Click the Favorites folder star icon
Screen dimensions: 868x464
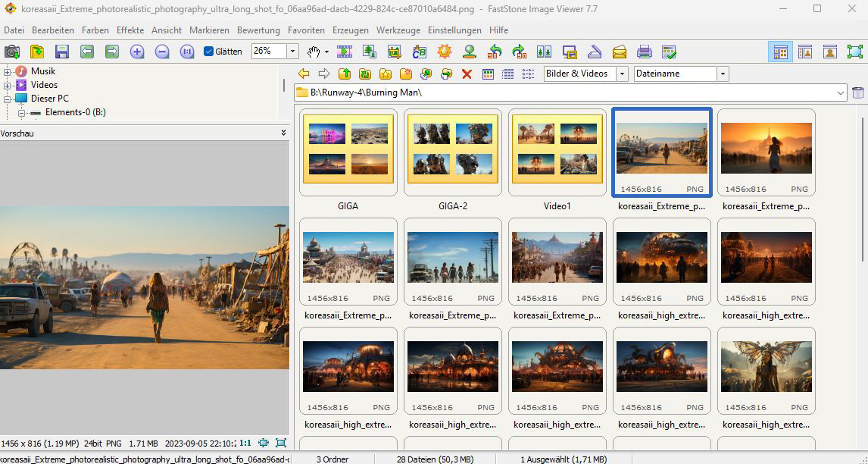[x=386, y=74]
